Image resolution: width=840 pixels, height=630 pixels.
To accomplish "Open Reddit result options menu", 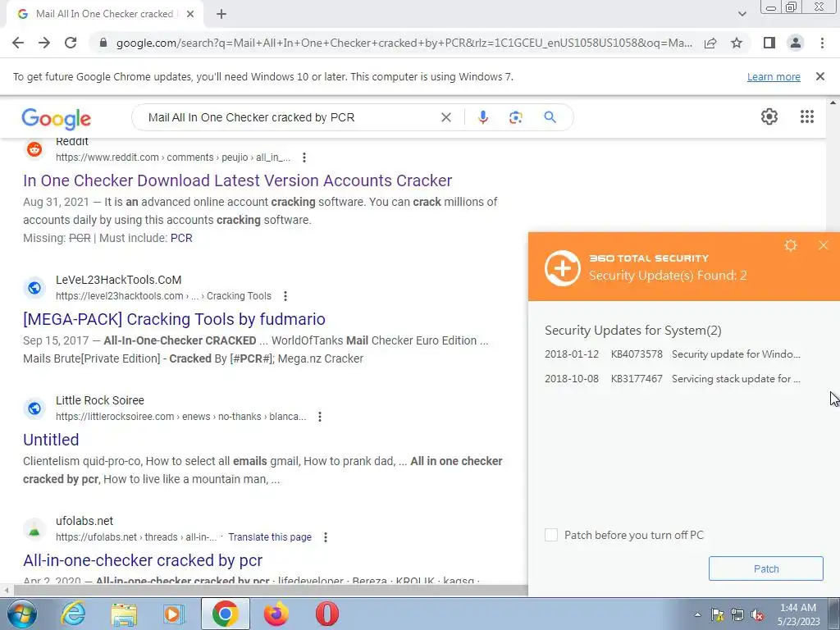I will coord(304,157).
